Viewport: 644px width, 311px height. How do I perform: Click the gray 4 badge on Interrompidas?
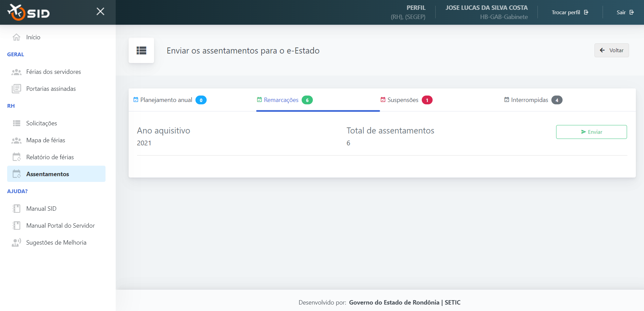pyautogui.click(x=557, y=100)
